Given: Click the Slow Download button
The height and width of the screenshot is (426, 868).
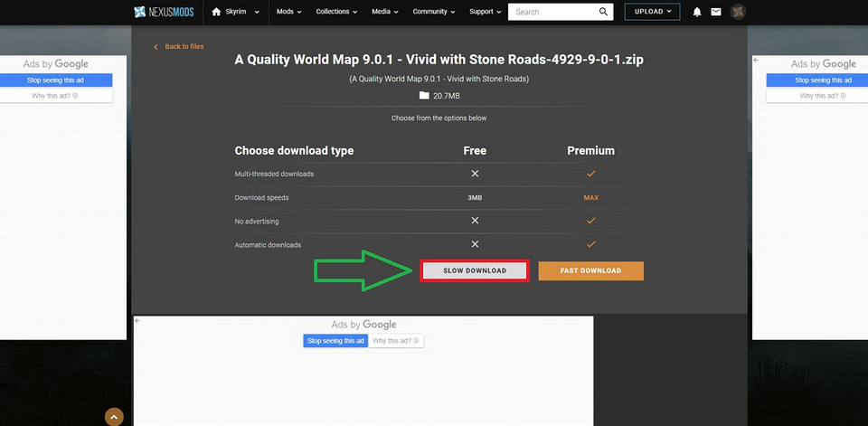Looking at the screenshot, I should pyautogui.click(x=475, y=270).
